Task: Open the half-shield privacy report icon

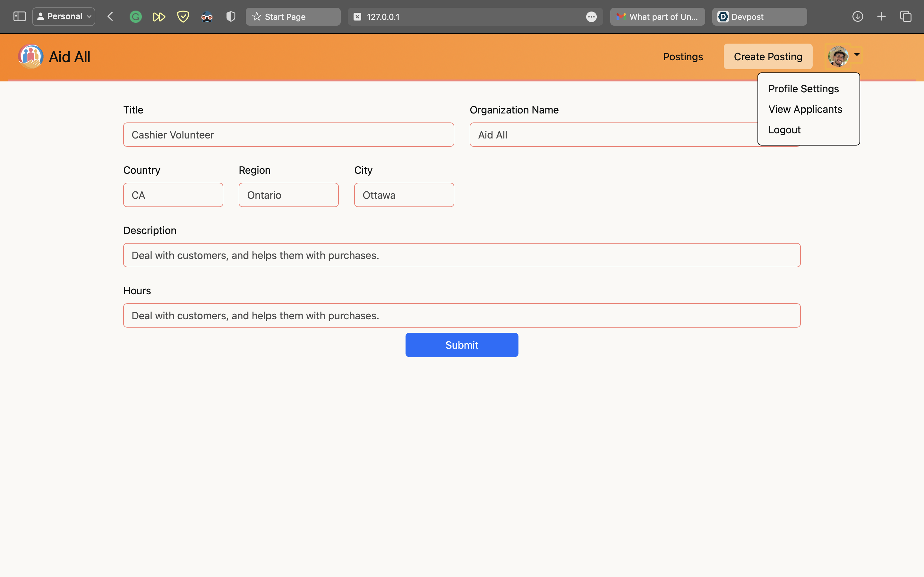Action: (x=231, y=17)
